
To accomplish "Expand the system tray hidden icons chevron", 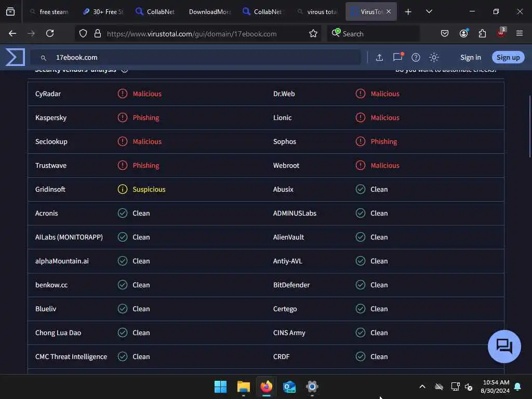I will pyautogui.click(x=422, y=387).
